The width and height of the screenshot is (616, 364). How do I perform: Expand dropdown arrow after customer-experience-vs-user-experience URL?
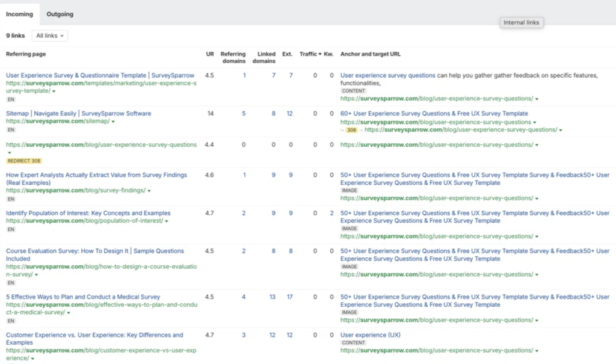32,359
